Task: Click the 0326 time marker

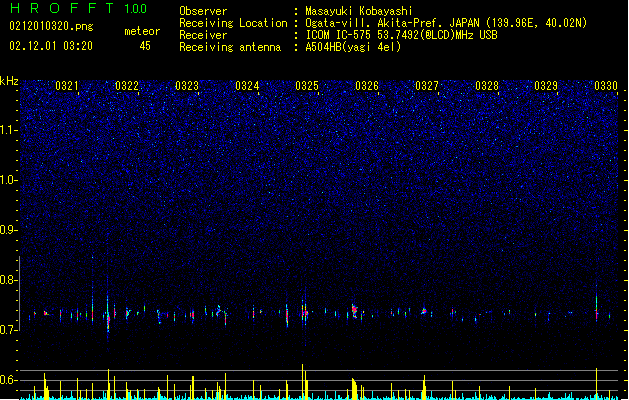Action: 367,86
